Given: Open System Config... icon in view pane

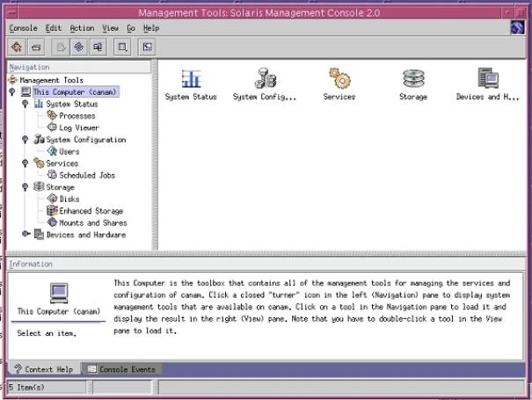Looking at the screenshot, I should pyautogui.click(x=266, y=79).
